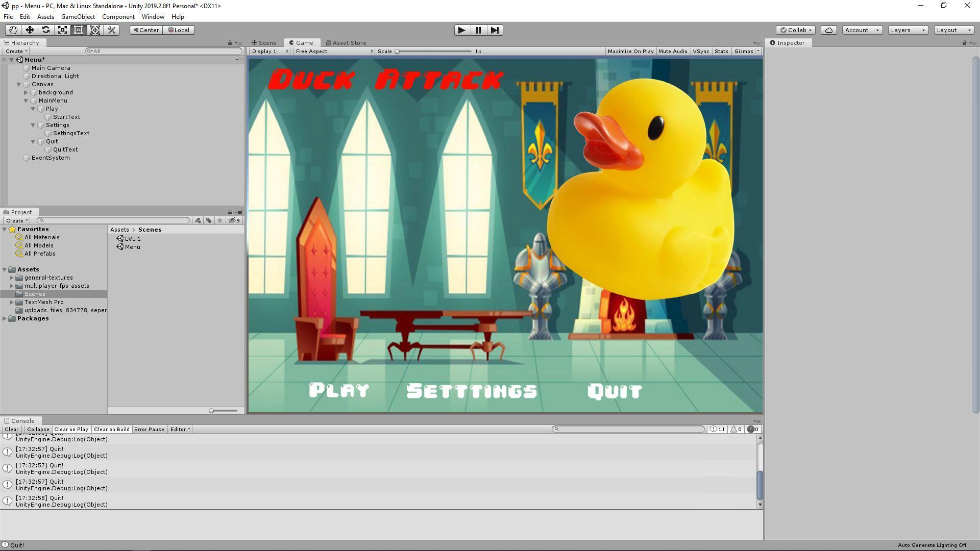Switch pivot mode with Center button

146,30
